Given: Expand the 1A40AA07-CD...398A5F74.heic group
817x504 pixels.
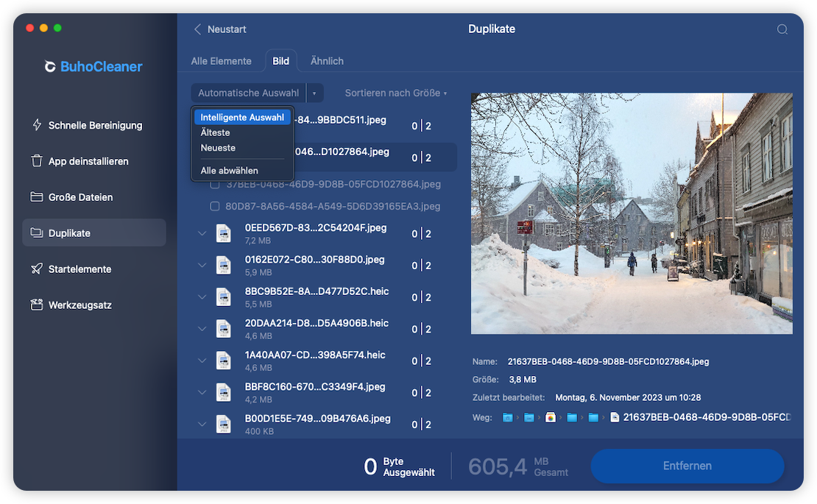Looking at the screenshot, I should click(x=202, y=361).
